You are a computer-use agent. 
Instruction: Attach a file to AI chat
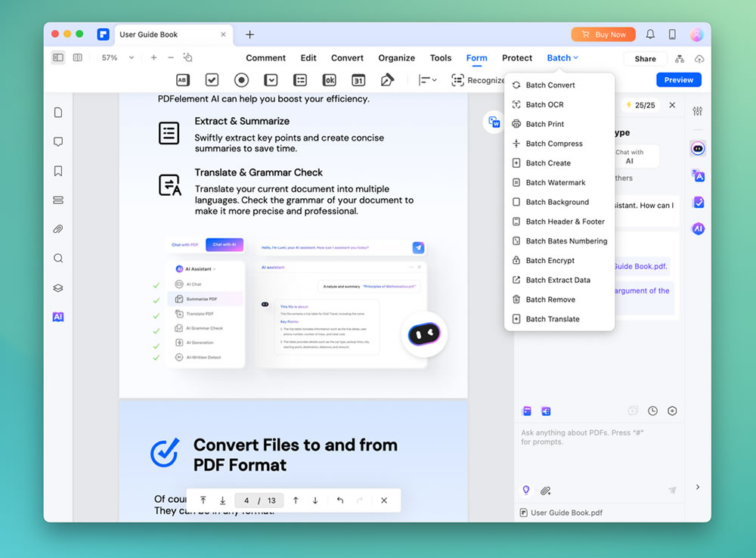[545, 491]
